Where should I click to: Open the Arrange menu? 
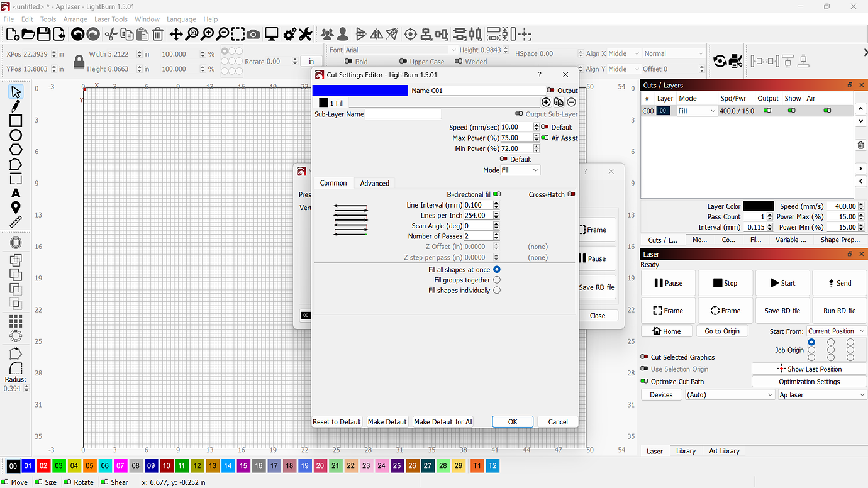[75, 19]
